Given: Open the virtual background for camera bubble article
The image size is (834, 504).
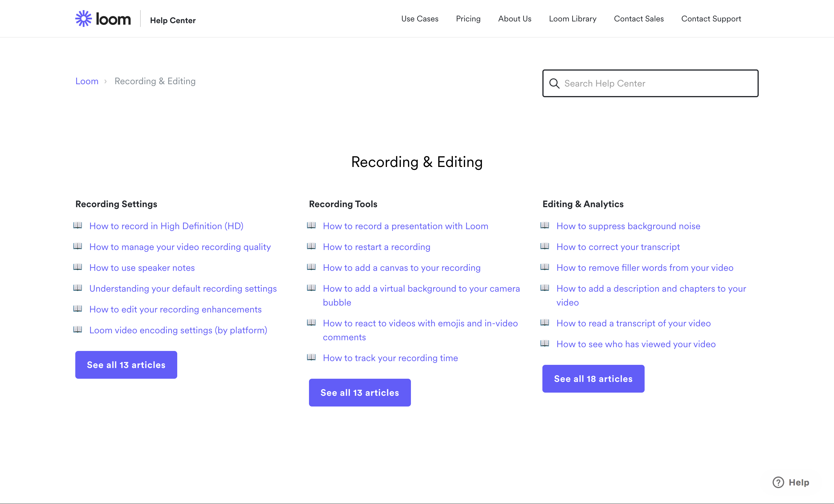Looking at the screenshot, I should coord(421,295).
